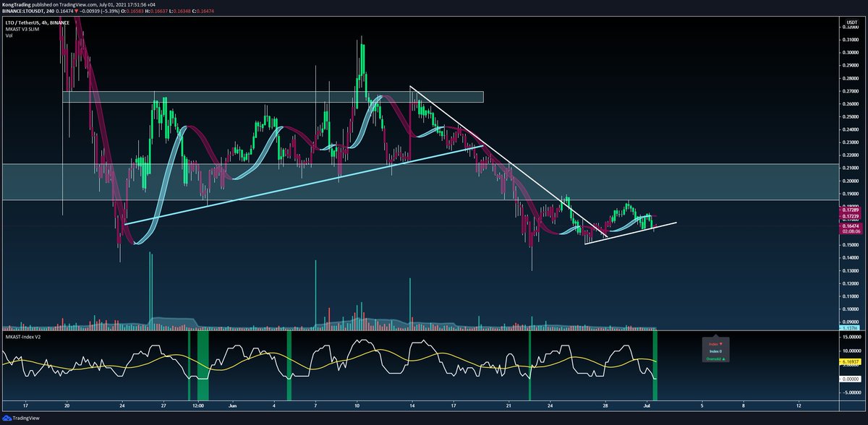Select the LTO / TetherUS, 4h, BINANCE legend

pyautogui.click(x=39, y=24)
